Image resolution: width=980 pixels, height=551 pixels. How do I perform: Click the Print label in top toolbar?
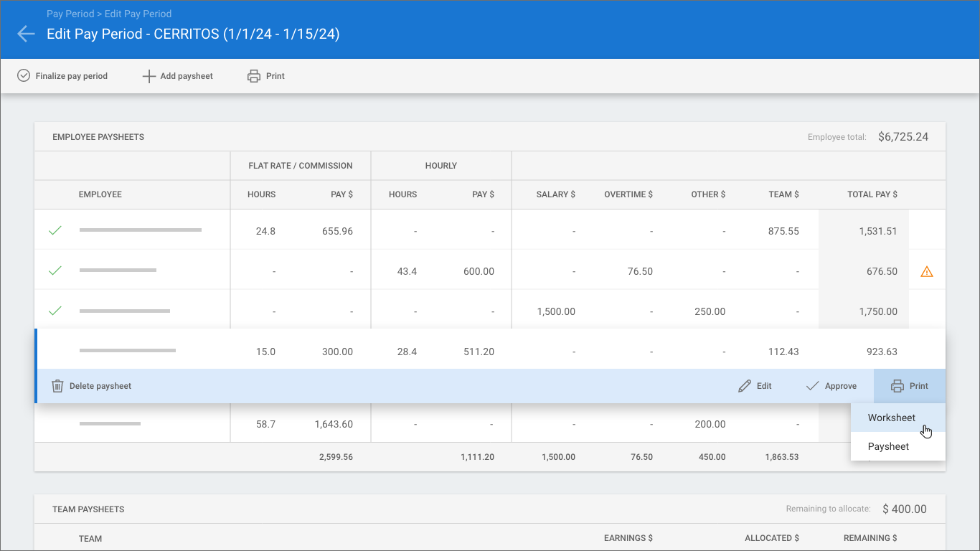tap(275, 76)
